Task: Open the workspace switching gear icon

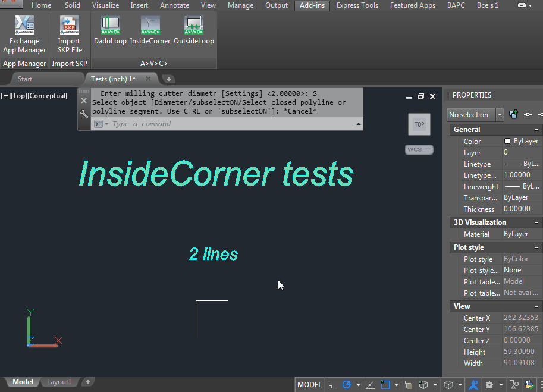Action: (489, 384)
